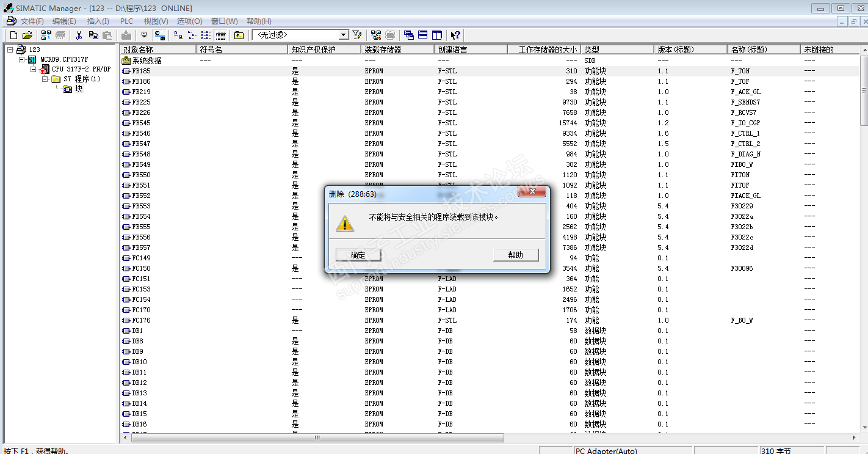Image resolution: width=868 pixels, height=454 pixels.
Task: Select MCR09.CPU317F in the tree
Action: tap(64, 59)
